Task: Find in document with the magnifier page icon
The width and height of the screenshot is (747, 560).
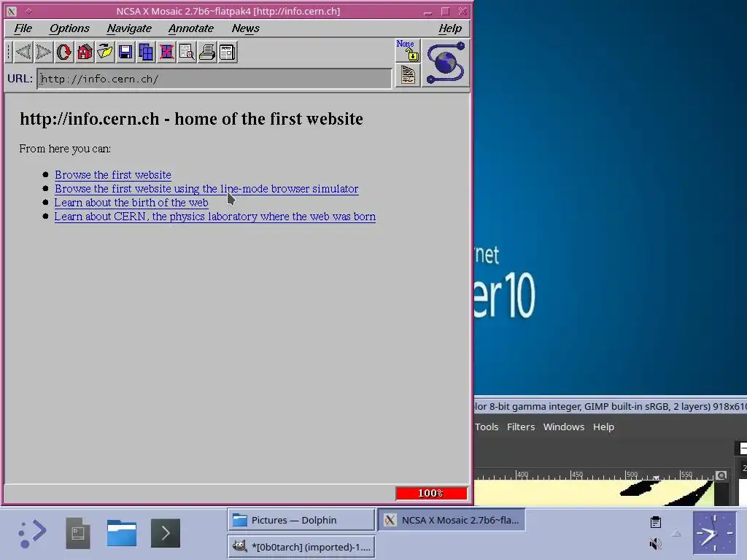Action: tap(187, 52)
